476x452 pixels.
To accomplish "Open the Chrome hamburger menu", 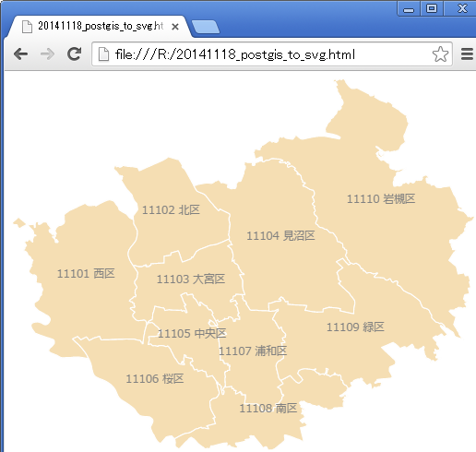I will tap(467, 54).
